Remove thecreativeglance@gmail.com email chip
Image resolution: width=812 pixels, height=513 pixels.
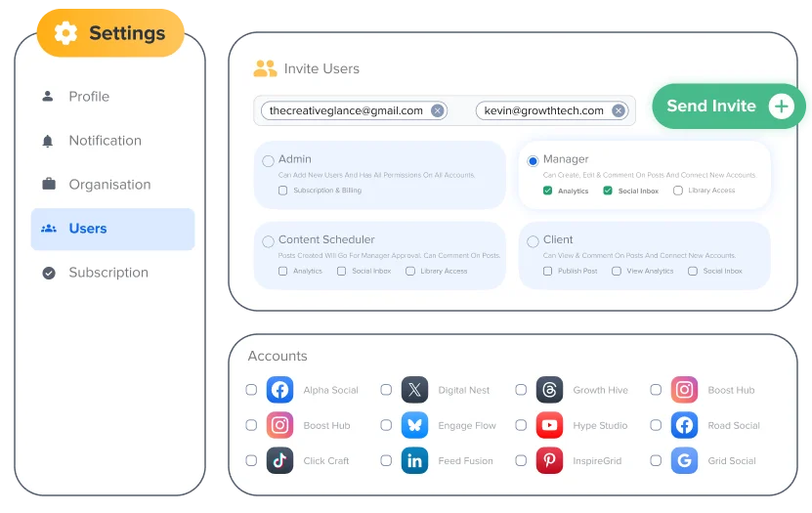click(438, 110)
